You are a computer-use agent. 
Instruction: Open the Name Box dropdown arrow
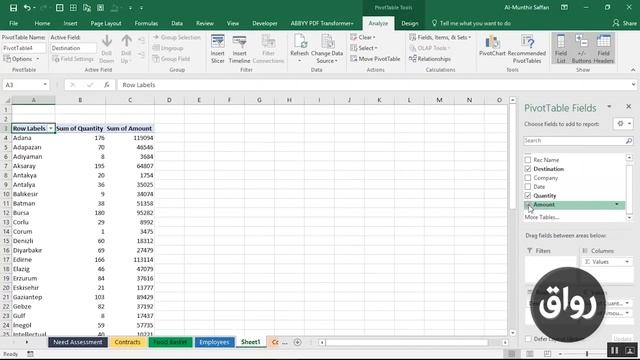pos(45,85)
